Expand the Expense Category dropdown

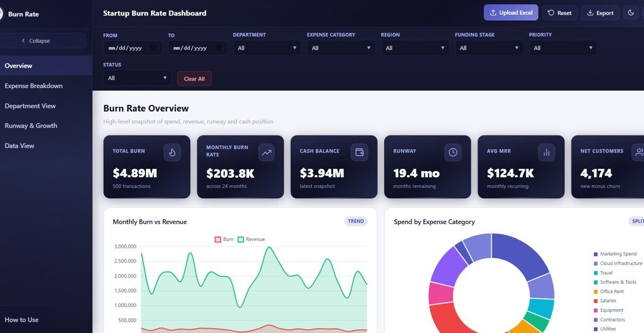(341, 48)
